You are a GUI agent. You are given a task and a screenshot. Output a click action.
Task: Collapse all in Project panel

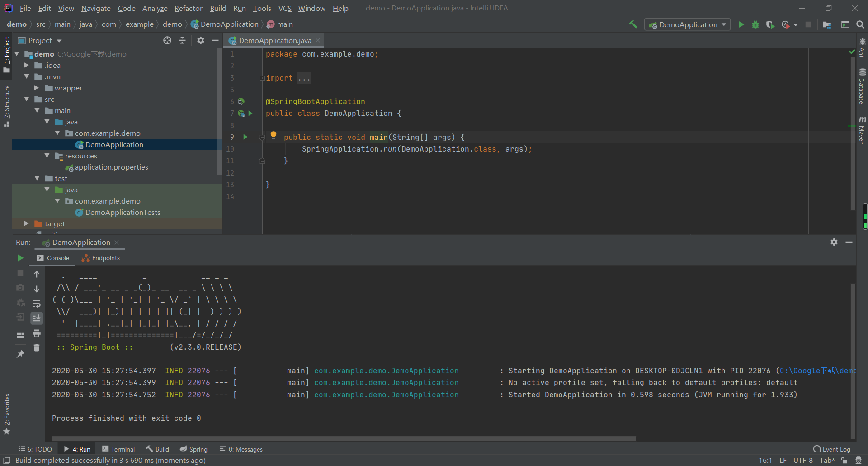coord(182,40)
